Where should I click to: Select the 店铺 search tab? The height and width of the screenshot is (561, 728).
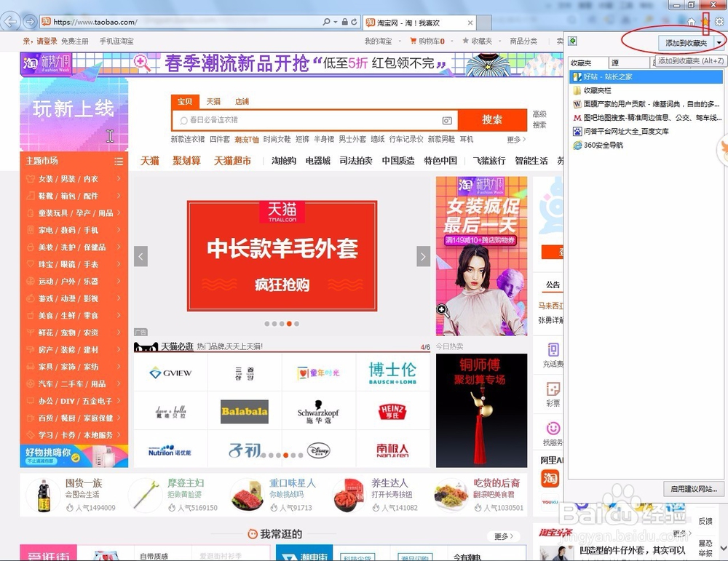[242, 102]
